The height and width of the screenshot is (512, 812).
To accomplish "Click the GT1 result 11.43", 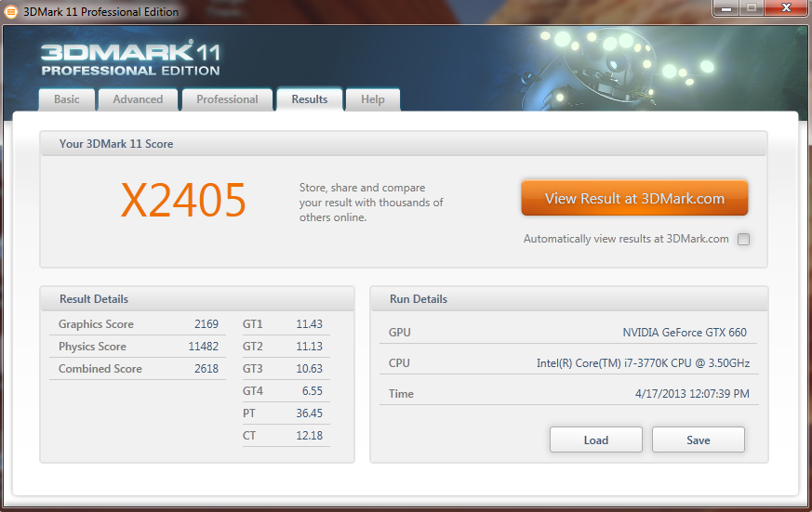I will point(309,324).
